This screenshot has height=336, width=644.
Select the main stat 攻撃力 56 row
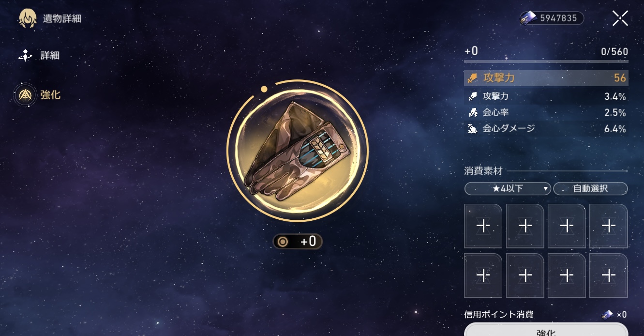coord(546,78)
